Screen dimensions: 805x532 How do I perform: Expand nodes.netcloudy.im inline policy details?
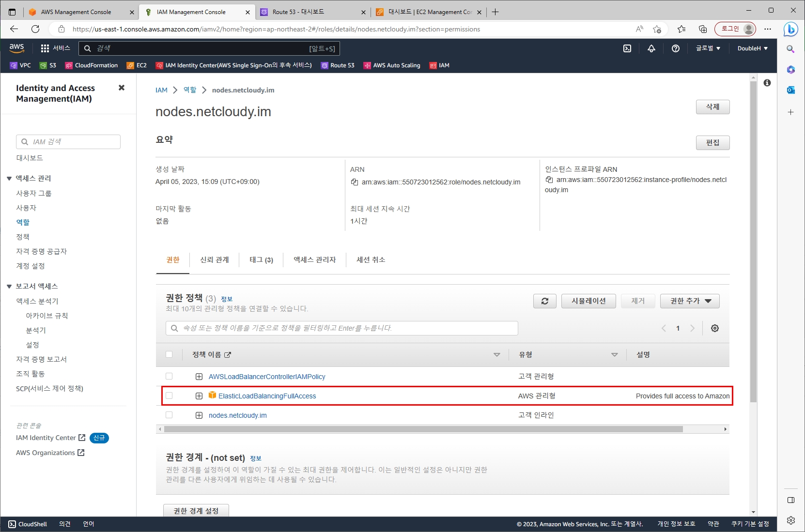[199, 415]
